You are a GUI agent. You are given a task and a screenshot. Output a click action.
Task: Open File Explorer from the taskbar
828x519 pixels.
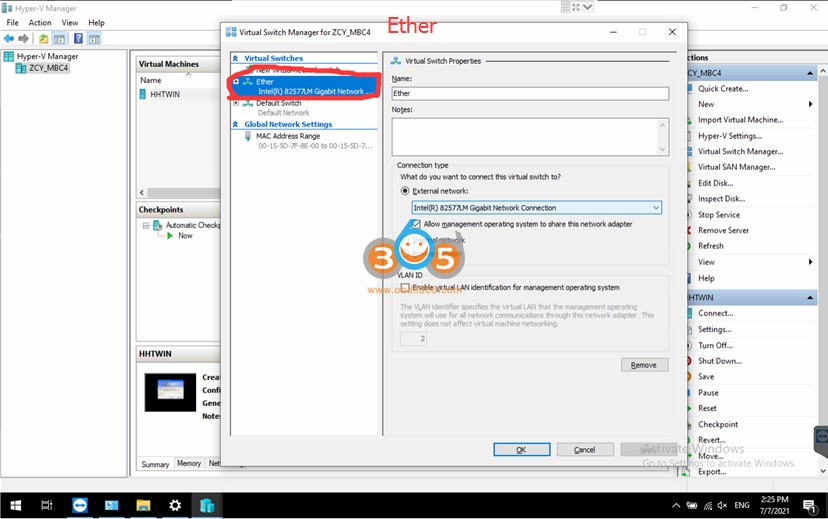pyautogui.click(x=143, y=505)
